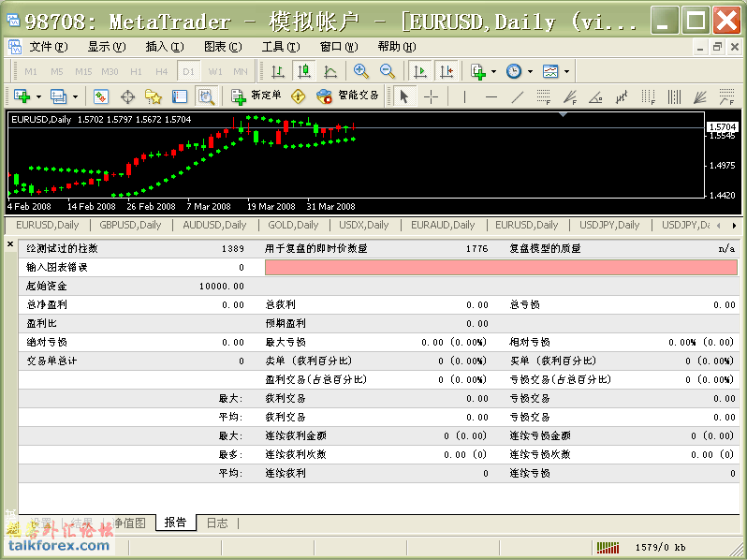
Task: Switch to the D1 timeframe
Action: 189,71
